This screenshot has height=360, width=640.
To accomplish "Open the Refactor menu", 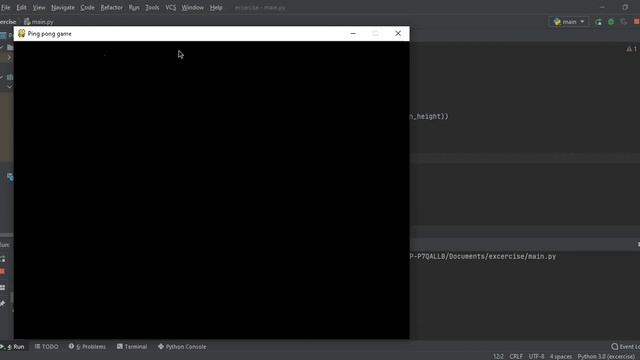I will click(111, 8).
